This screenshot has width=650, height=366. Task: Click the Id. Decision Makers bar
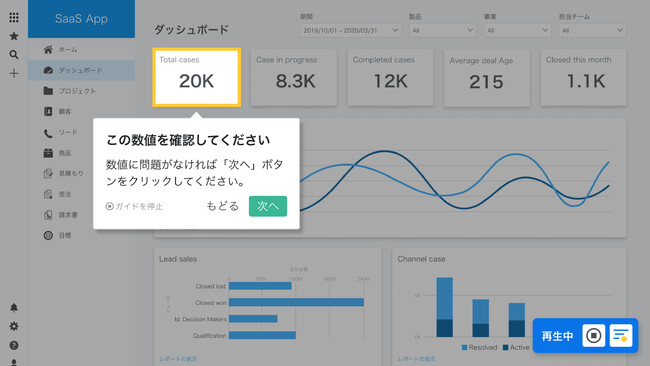click(x=253, y=319)
